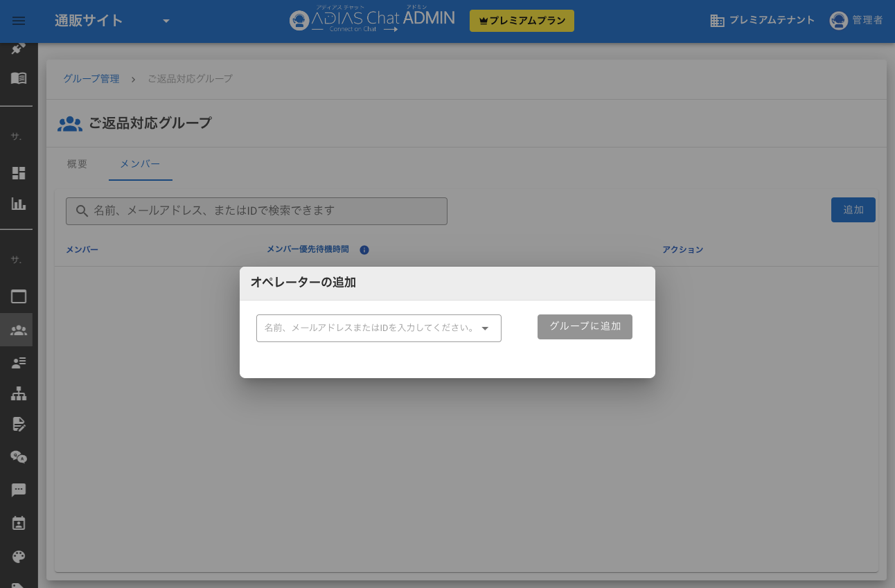Image resolution: width=895 pixels, height=588 pixels.
Task: Select the メンバー tab
Action: (x=140, y=164)
